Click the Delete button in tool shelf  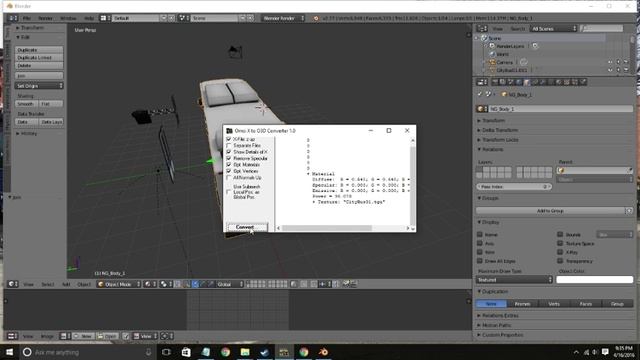(39, 65)
